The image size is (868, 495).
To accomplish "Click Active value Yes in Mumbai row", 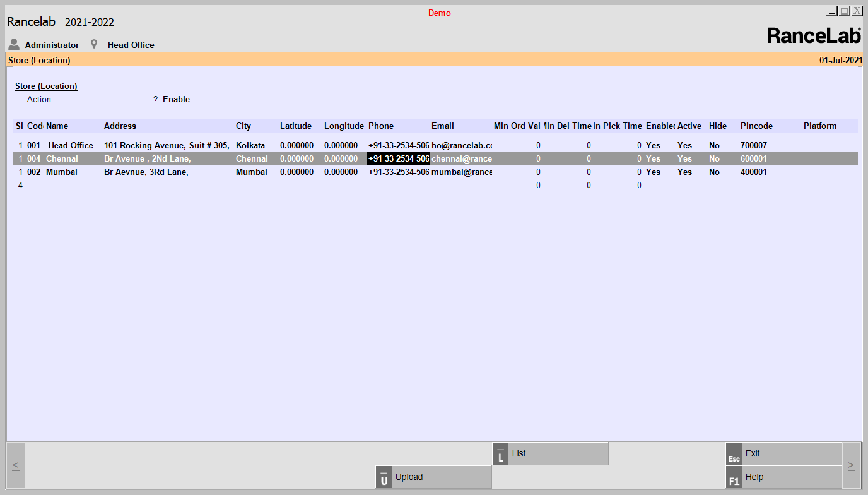I will 684,172.
